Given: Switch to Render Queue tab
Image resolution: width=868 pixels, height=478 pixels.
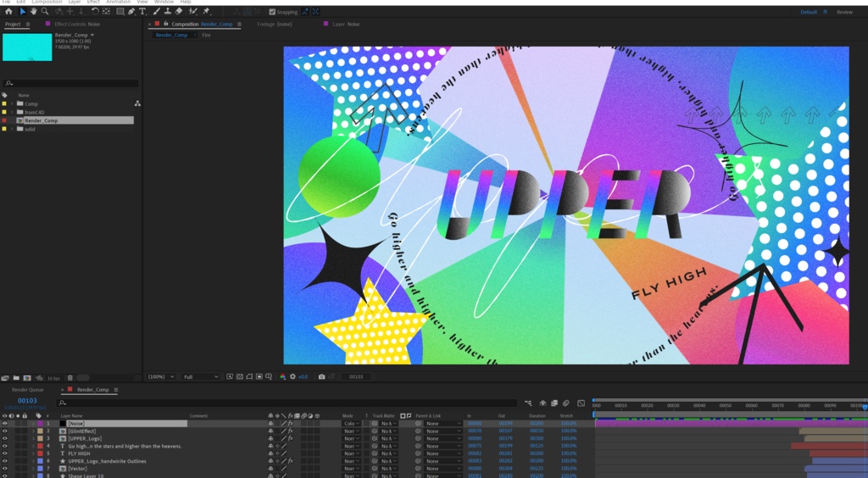Looking at the screenshot, I should pyautogui.click(x=28, y=390).
